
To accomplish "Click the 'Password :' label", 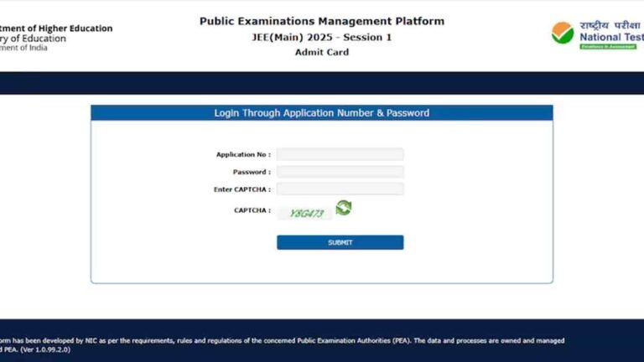I will tap(252, 173).
